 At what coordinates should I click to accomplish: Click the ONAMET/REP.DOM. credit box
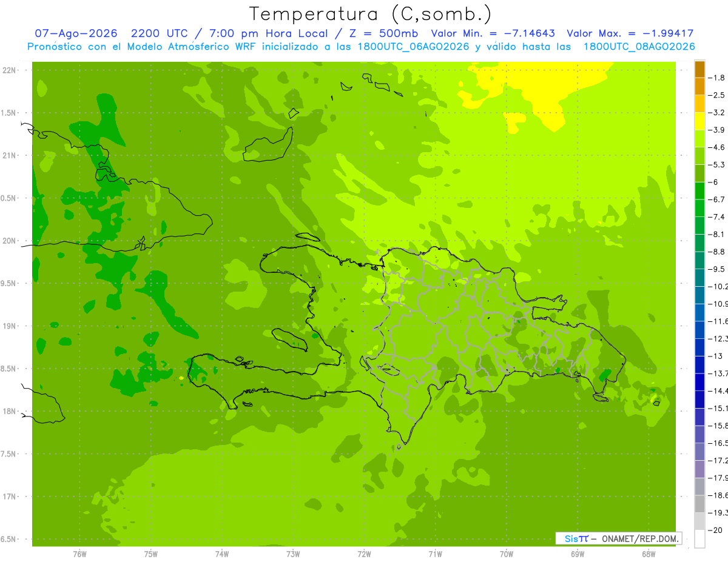point(619,538)
